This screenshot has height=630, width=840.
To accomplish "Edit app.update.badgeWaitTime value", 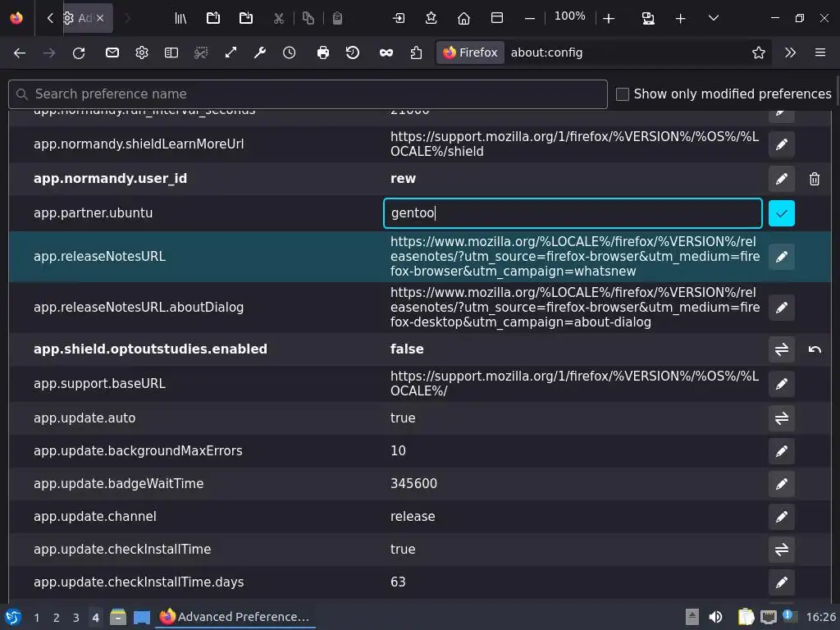I will click(782, 484).
